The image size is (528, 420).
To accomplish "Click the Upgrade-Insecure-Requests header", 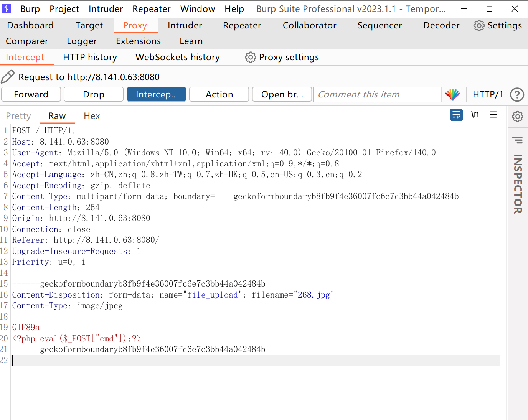I will click(x=76, y=251).
